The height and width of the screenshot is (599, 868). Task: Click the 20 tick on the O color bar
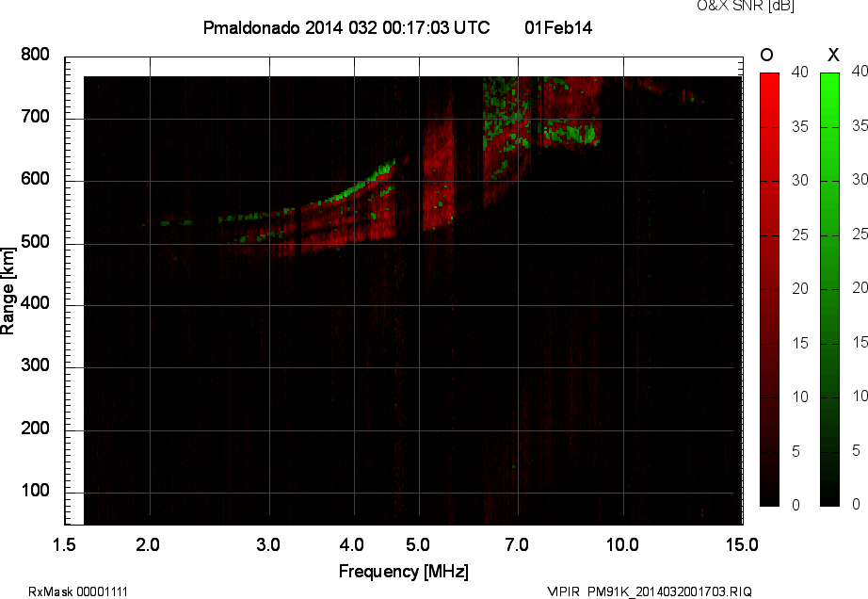pos(800,288)
